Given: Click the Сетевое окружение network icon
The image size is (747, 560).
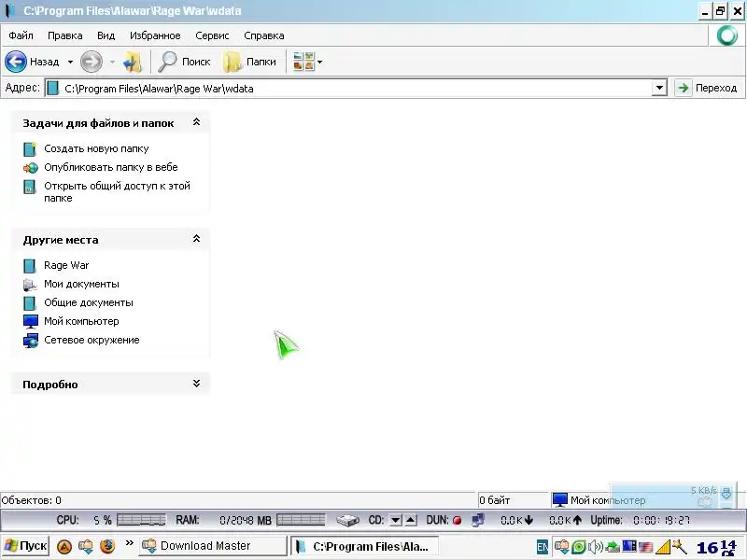Looking at the screenshot, I should [x=31, y=341].
